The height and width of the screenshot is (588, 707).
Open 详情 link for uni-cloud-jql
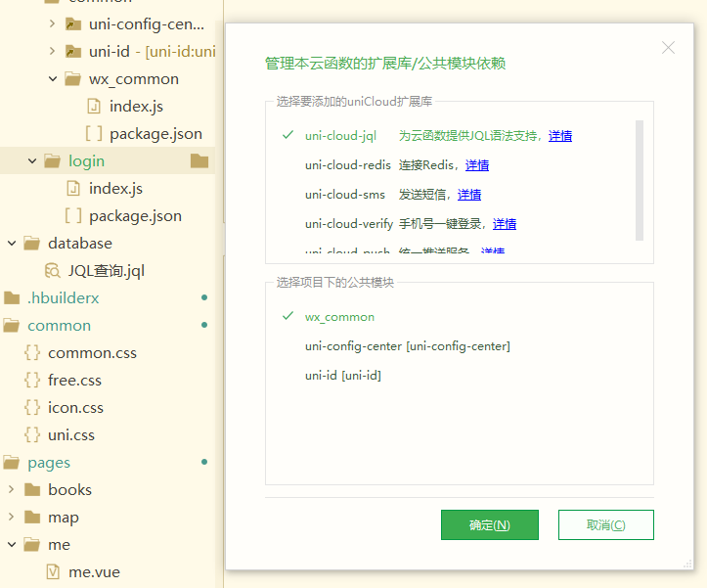560,136
